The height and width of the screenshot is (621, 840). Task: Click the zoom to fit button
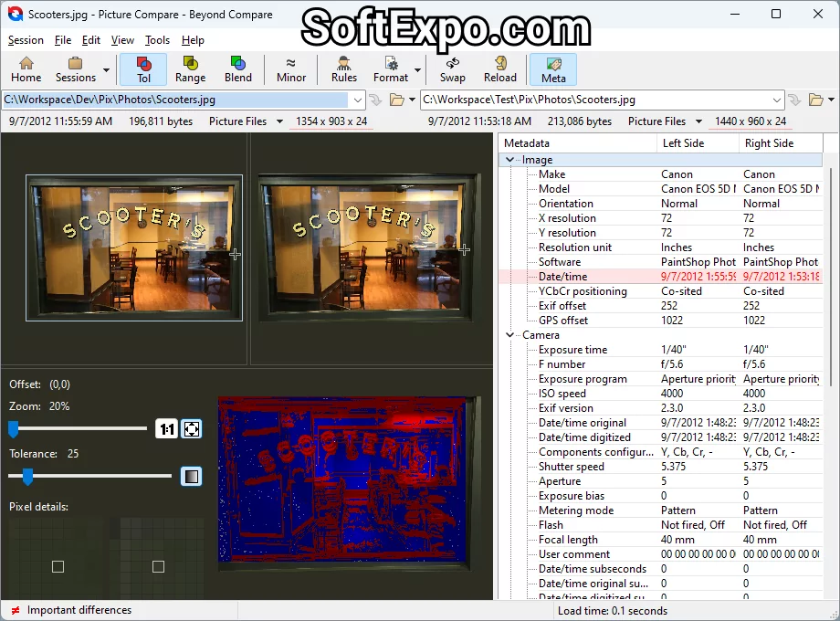pyautogui.click(x=192, y=428)
